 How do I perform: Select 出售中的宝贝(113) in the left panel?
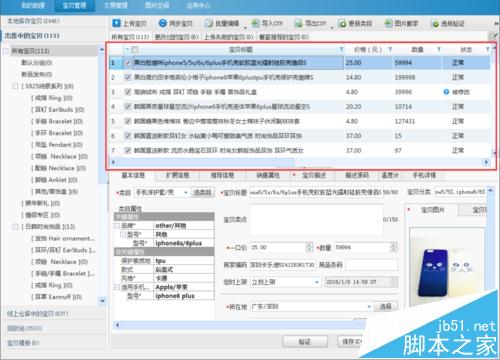pos(32,36)
